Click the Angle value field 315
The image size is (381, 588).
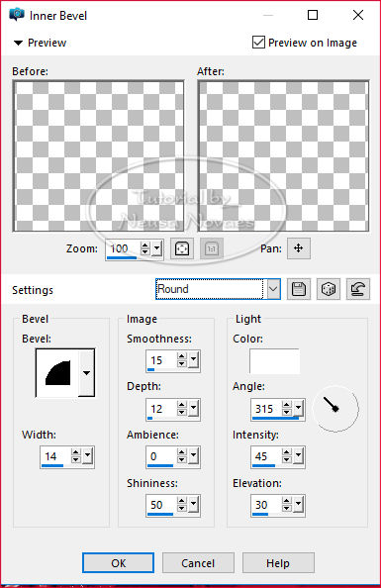[266, 409]
